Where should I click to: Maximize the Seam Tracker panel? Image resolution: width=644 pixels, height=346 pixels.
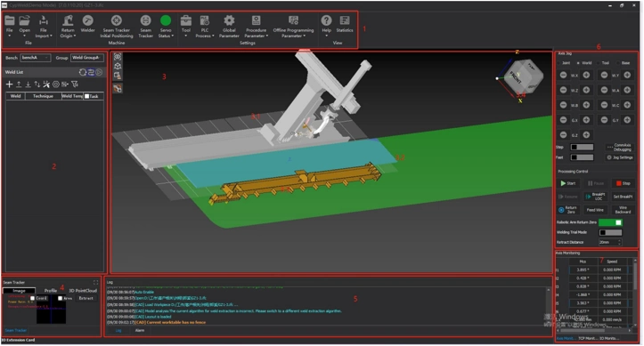[95, 283]
